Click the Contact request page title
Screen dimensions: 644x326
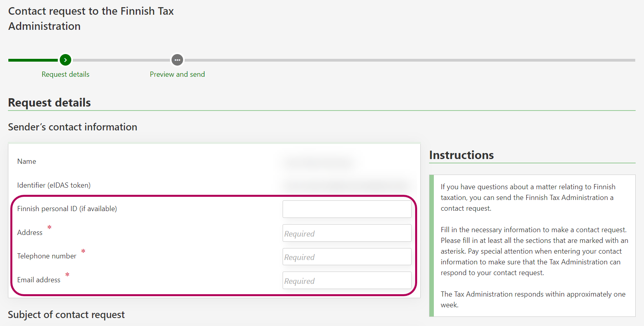click(x=91, y=18)
